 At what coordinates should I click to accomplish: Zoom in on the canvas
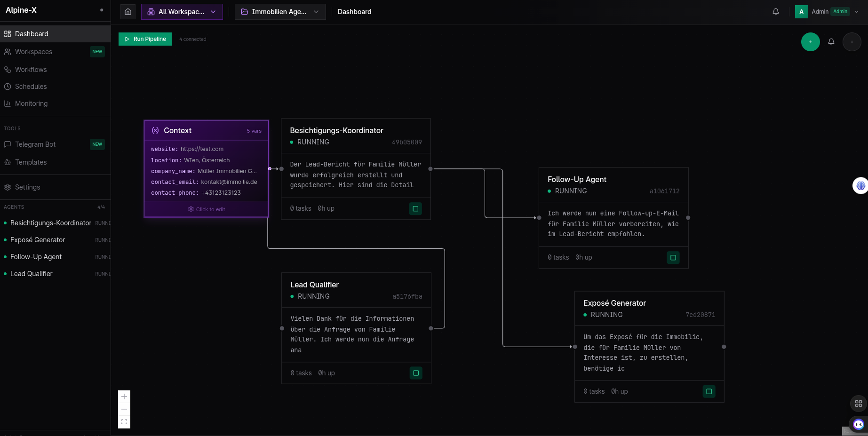[124, 396]
